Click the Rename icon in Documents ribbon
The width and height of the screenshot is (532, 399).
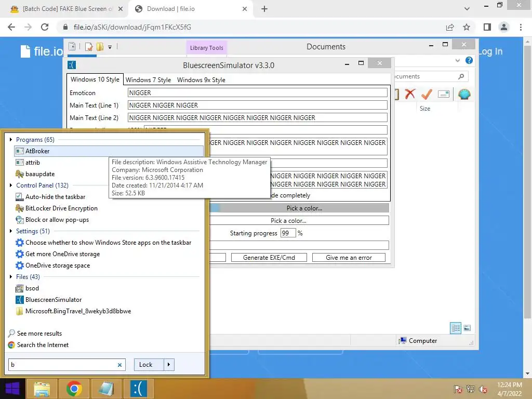click(444, 94)
